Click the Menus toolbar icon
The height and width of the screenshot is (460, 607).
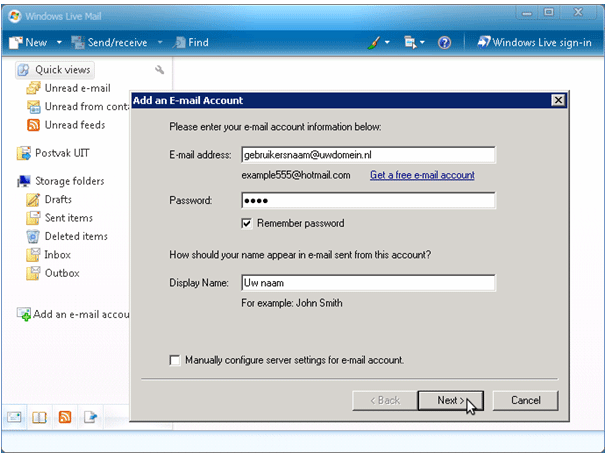pos(410,43)
